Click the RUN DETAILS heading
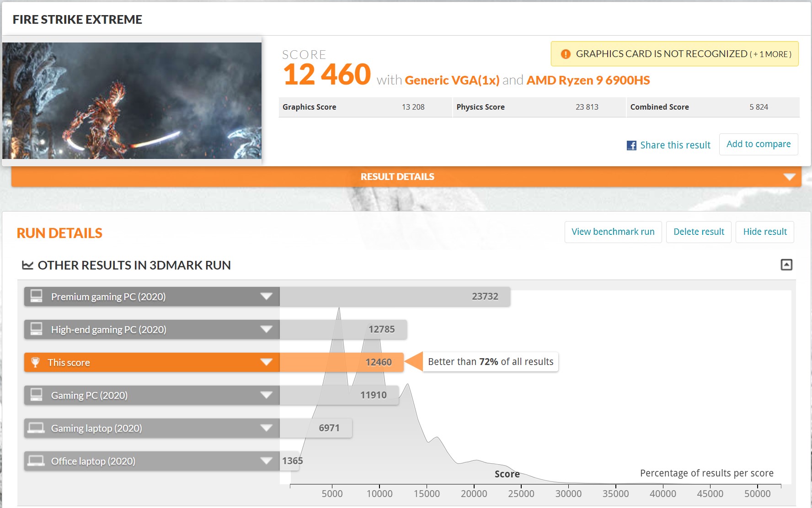Viewport: 812px width, 508px height. tap(59, 233)
